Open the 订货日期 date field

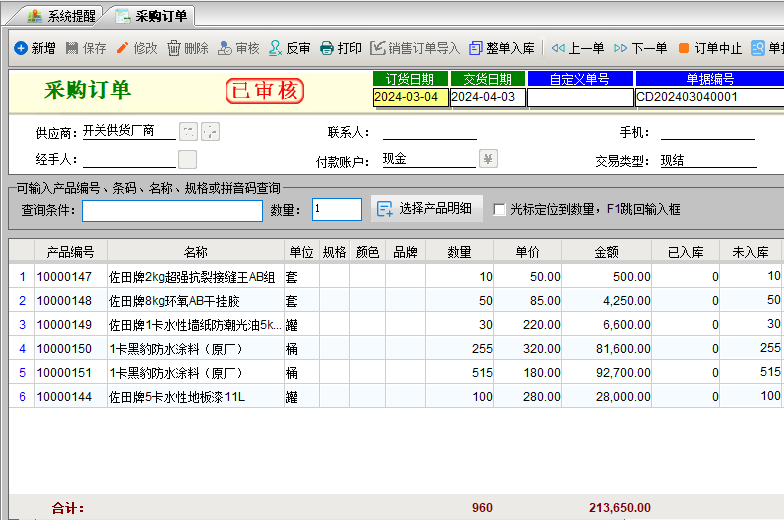click(x=410, y=97)
